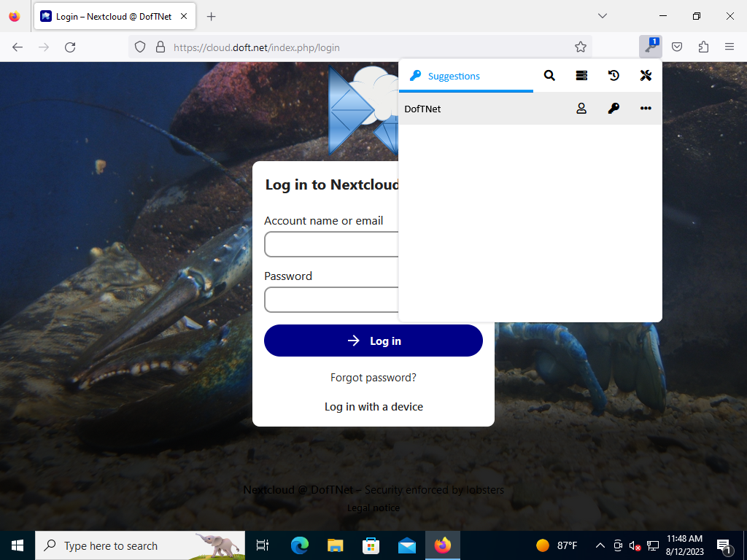Open the notification center
747x560 pixels.
tap(724, 545)
